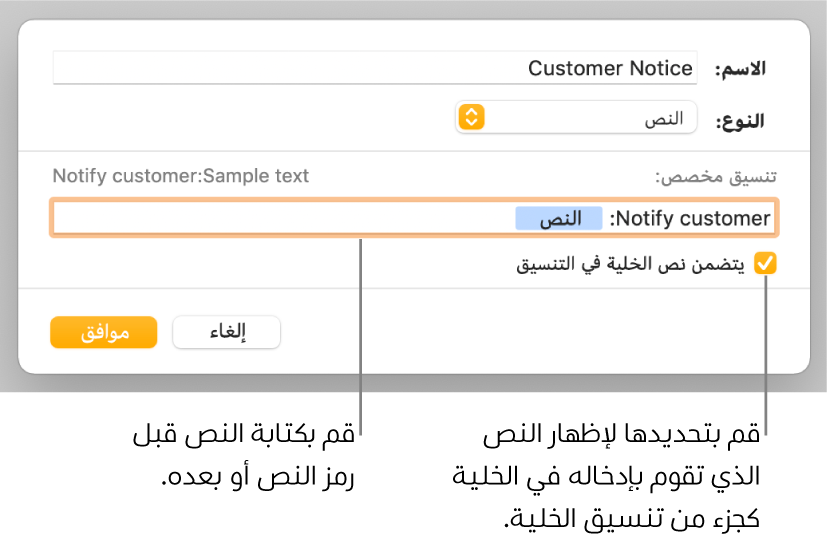827x540 pixels.
Task: Select the blue النص token
Action: pos(559,219)
